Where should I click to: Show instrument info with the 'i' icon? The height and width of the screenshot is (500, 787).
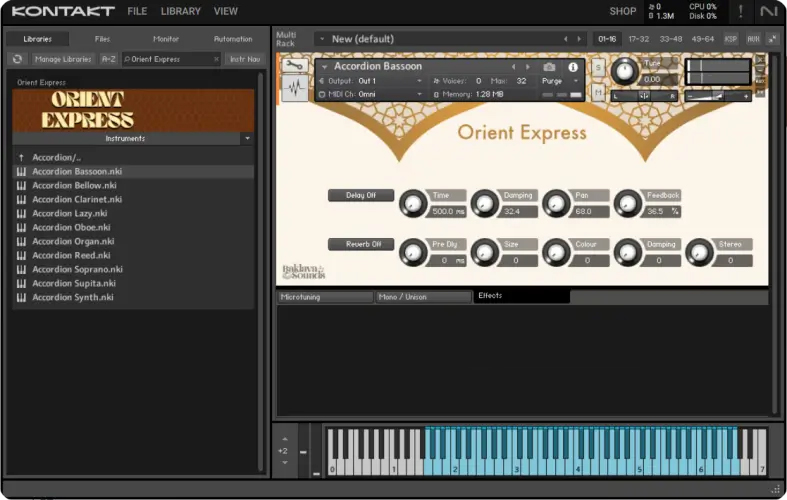click(573, 67)
